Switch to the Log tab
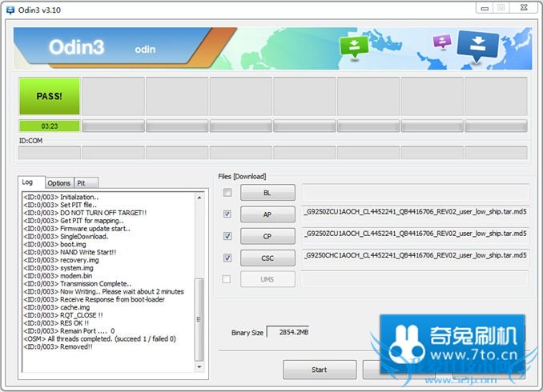Viewport: 543px width, 392px height. click(30, 182)
